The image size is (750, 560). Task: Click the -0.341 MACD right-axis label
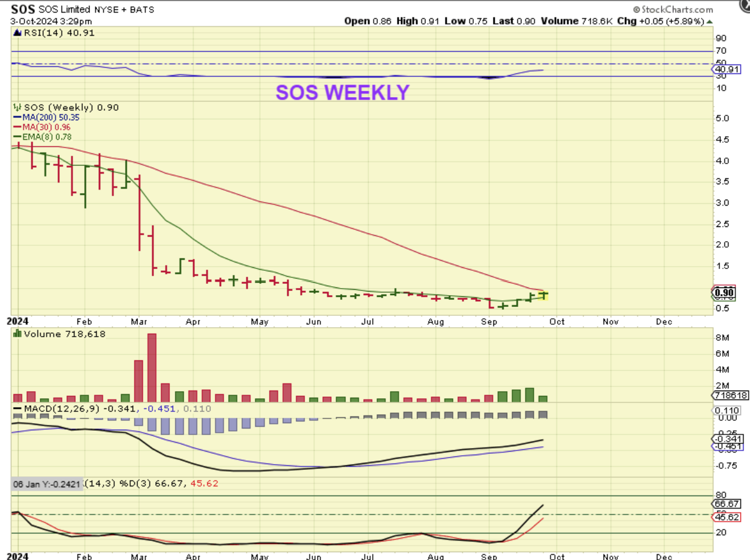point(727,439)
